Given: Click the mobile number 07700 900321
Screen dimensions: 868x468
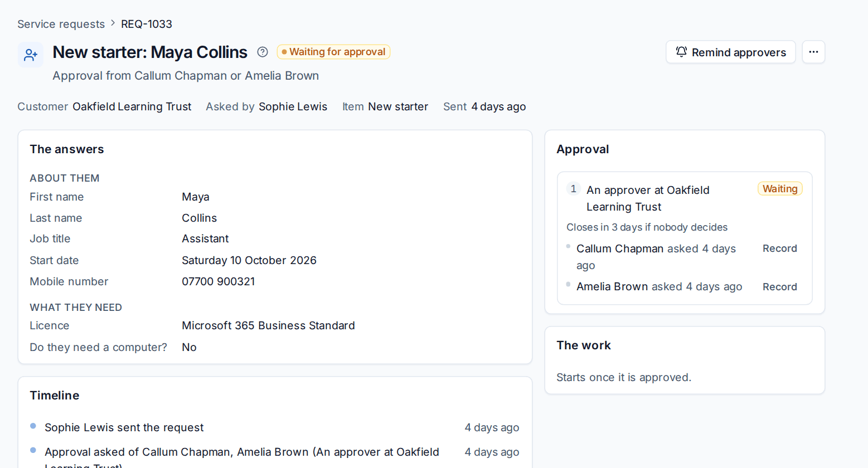Looking at the screenshot, I should (x=218, y=281).
